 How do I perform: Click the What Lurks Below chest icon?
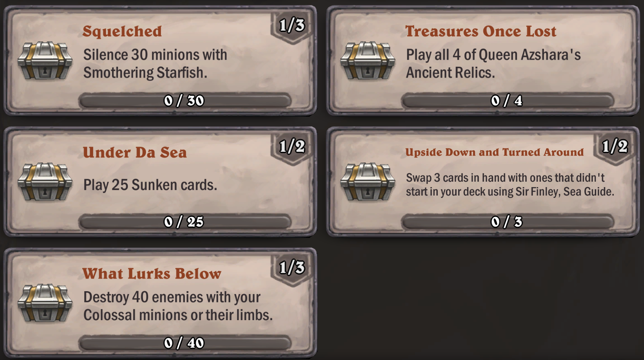[x=45, y=303]
